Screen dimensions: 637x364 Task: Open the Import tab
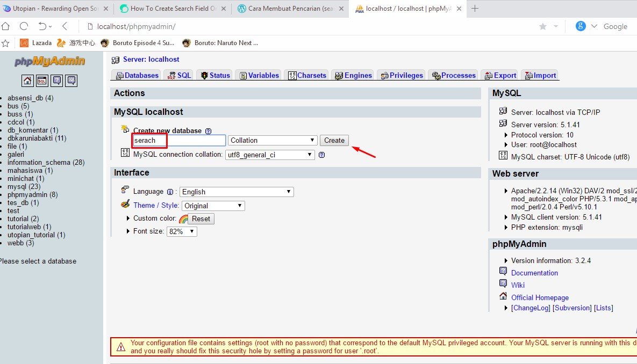pyautogui.click(x=540, y=76)
